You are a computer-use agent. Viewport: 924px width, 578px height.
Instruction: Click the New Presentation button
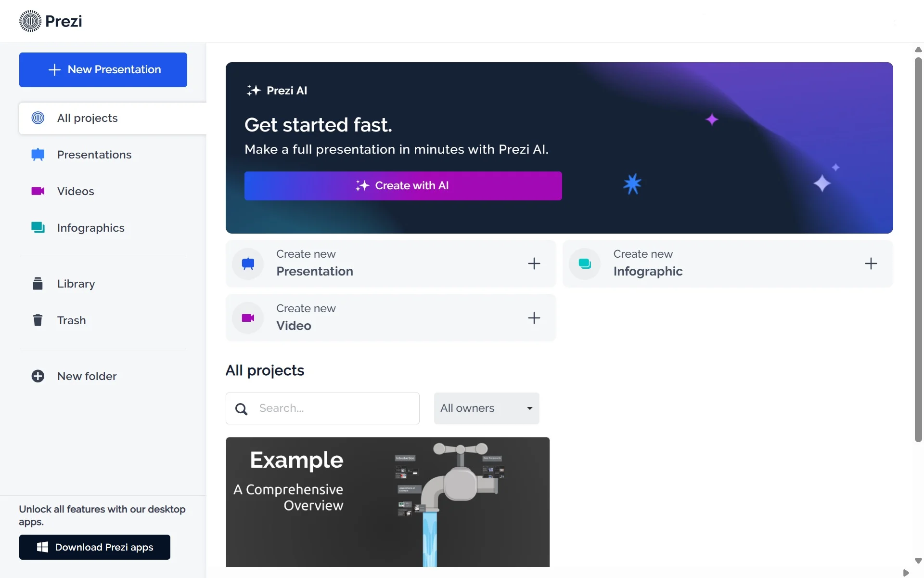(x=103, y=70)
